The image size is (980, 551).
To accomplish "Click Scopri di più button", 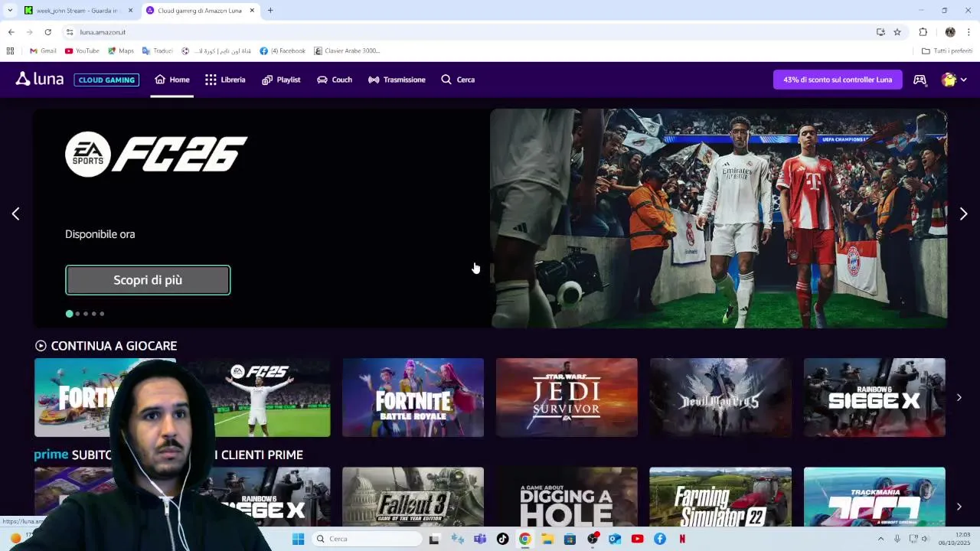I will pos(148,280).
